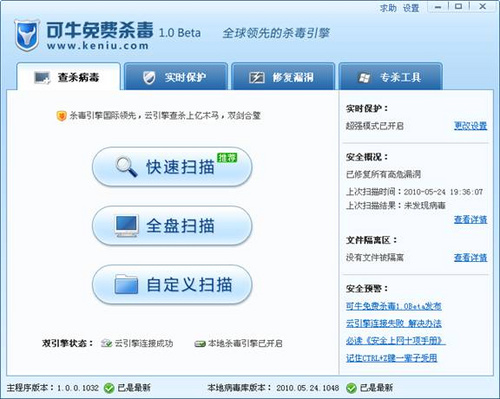Open 查看详情 link under last scan result
The height and width of the screenshot is (399, 500).
470,219
